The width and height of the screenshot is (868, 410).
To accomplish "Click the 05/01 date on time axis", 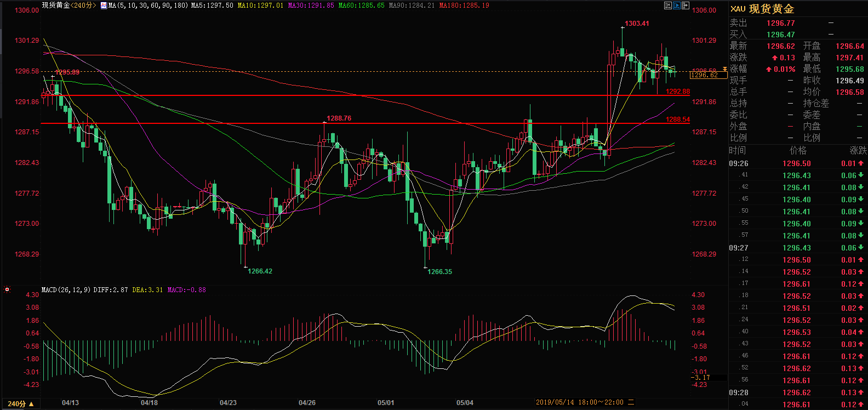I will click(386, 403).
